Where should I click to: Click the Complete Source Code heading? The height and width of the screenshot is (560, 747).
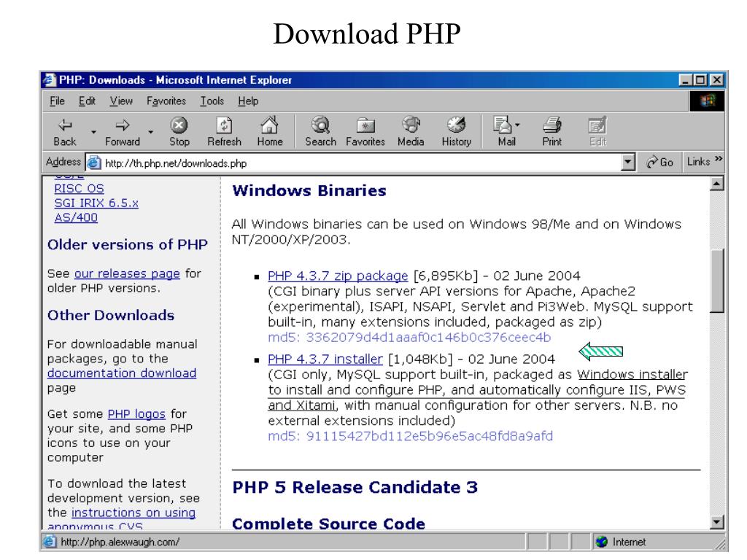(x=328, y=524)
